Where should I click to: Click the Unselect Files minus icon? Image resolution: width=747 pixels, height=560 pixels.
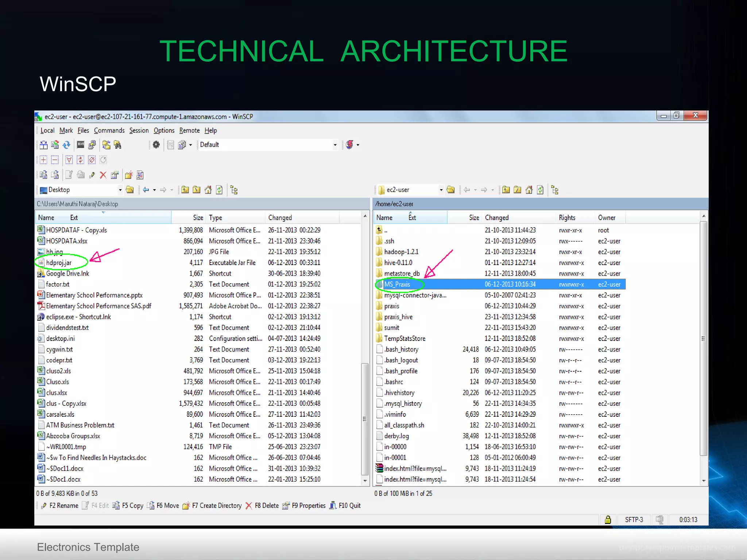pos(55,160)
